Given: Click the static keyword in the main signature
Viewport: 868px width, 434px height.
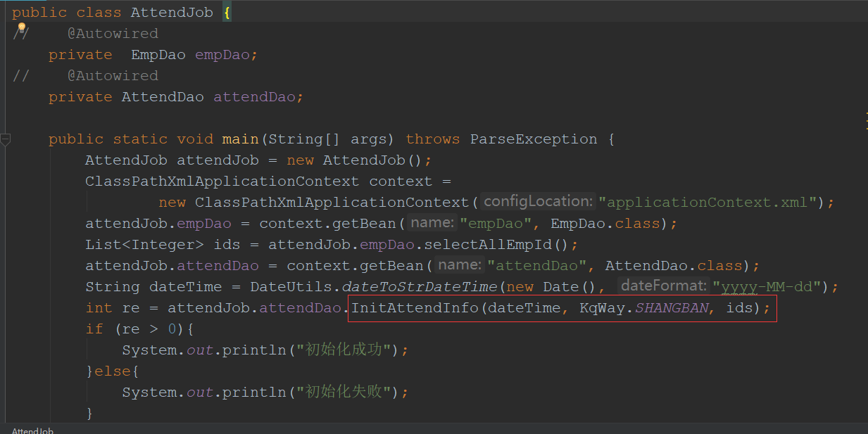Looking at the screenshot, I should coord(140,139).
